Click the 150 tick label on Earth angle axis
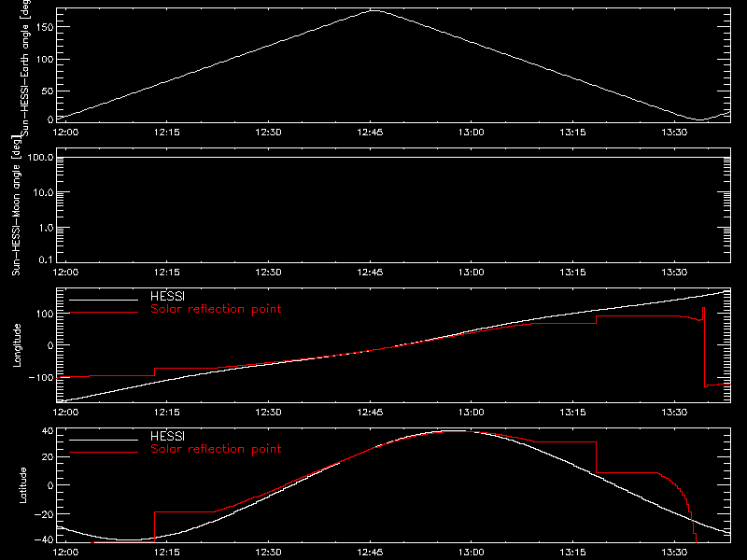 point(45,27)
